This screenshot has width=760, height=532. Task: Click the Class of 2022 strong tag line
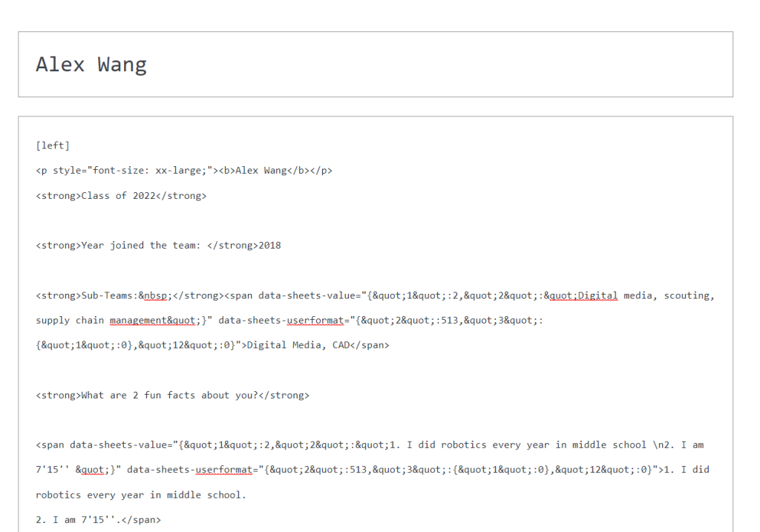point(121,195)
